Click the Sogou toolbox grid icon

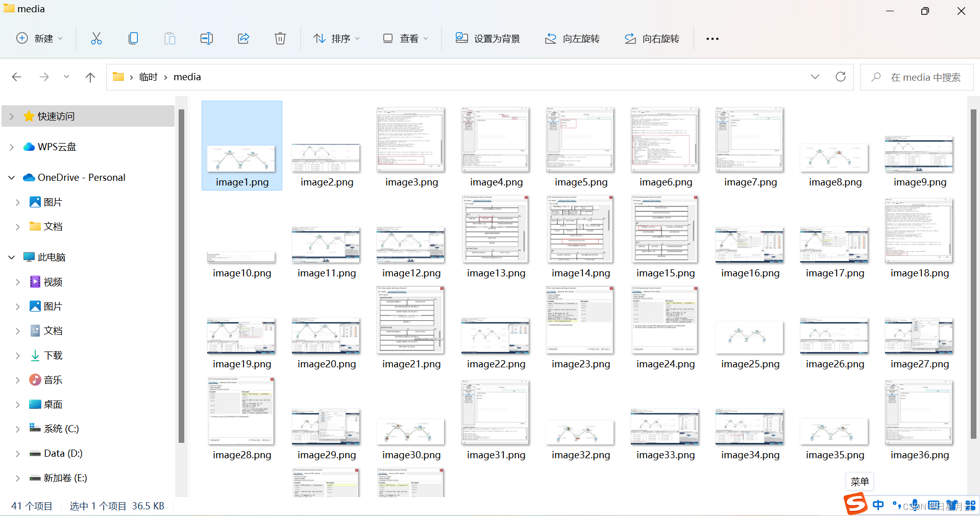[970, 505]
